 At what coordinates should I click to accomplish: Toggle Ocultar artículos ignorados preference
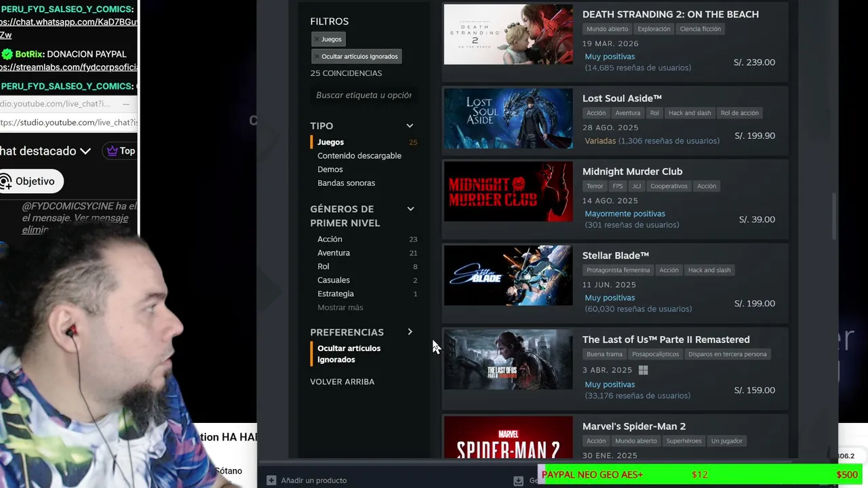[x=349, y=354]
